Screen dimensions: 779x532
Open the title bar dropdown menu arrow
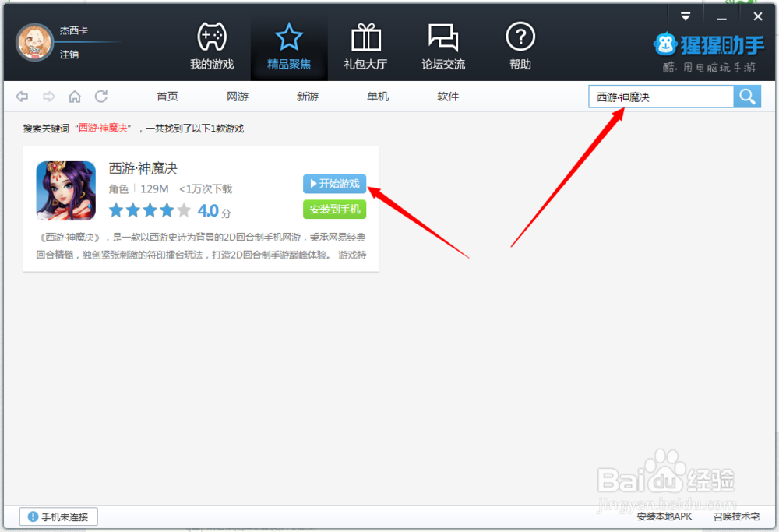686,17
